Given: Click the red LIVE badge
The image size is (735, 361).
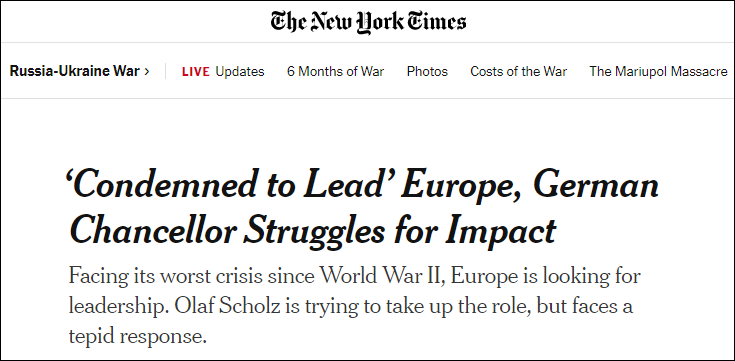Looking at the screenshot, I should (x=195, y=72).
